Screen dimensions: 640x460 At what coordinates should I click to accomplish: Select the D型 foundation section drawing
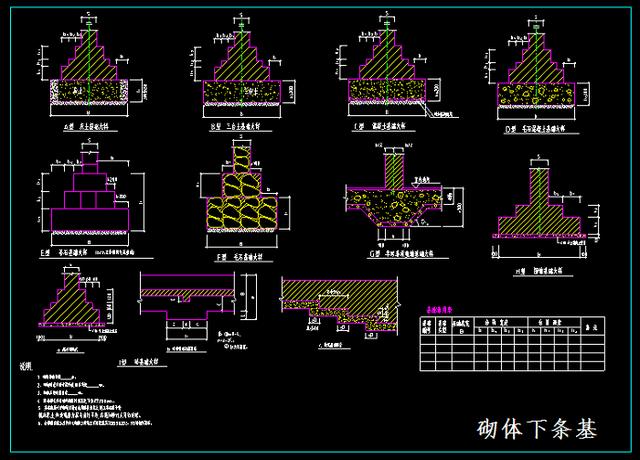(537, 67)
